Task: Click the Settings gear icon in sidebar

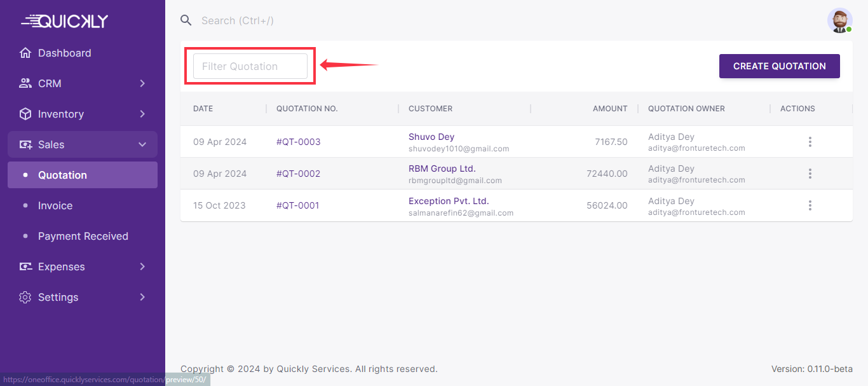Action: [x=25, y=297]
